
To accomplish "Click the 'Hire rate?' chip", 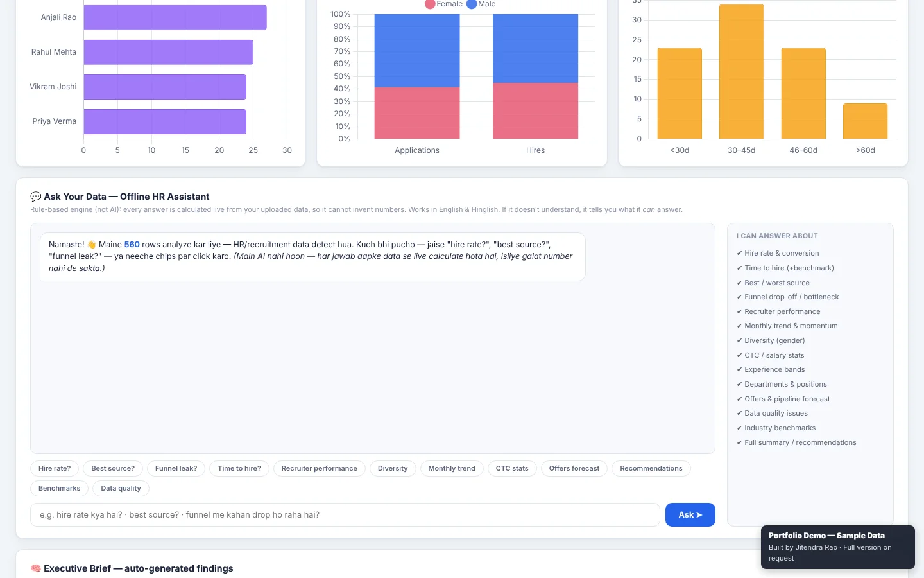I will [x=55, y=468].
